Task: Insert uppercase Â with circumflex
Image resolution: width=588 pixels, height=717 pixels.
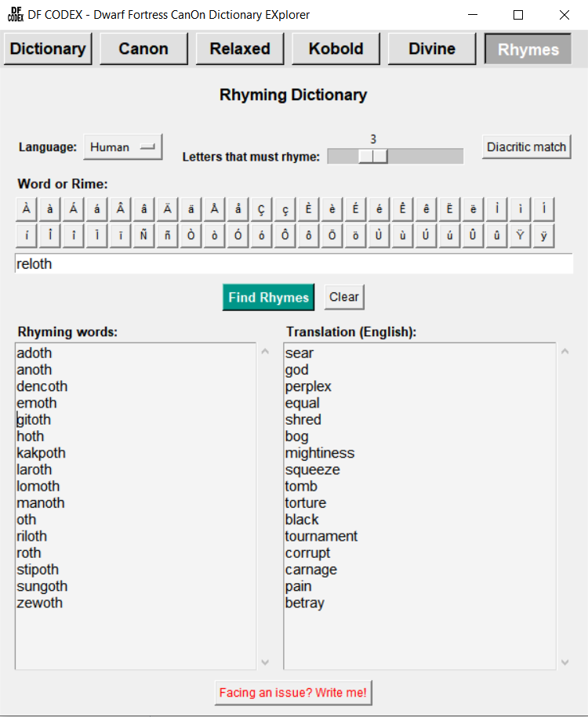Action: coord(121,209)
